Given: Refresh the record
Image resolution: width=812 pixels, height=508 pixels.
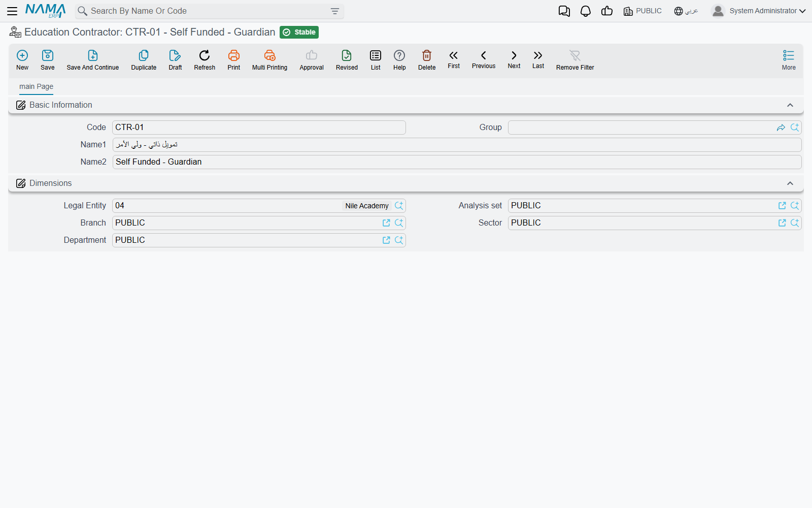Looking at the screenshot, I should tap(205, 60).
